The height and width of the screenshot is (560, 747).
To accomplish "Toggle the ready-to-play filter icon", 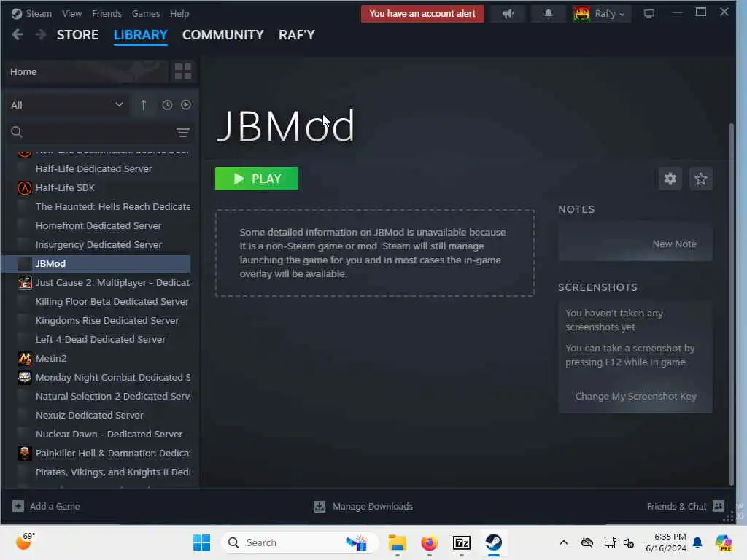I will (186, 105).
